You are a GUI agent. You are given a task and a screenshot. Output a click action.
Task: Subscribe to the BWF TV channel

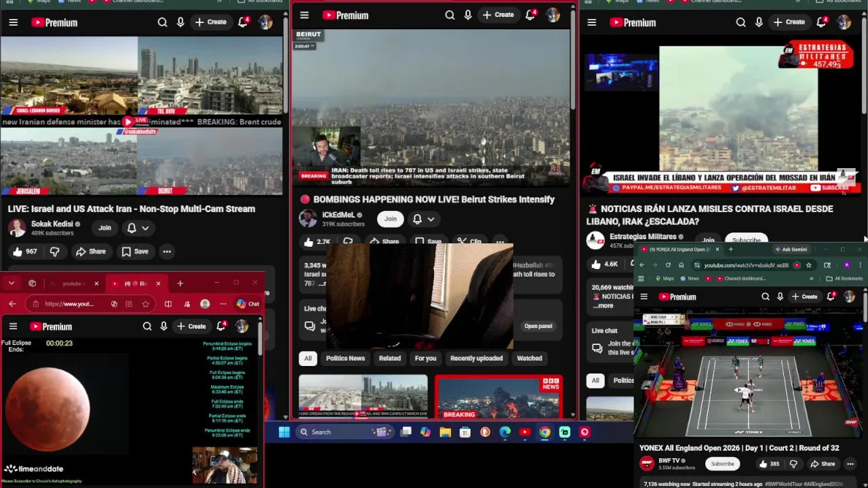(722, 464)
